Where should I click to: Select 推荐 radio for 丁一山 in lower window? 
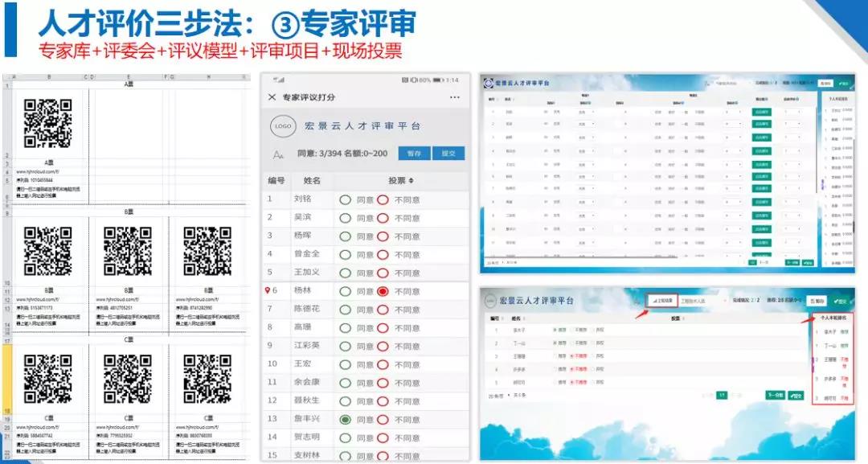point(555,343)
